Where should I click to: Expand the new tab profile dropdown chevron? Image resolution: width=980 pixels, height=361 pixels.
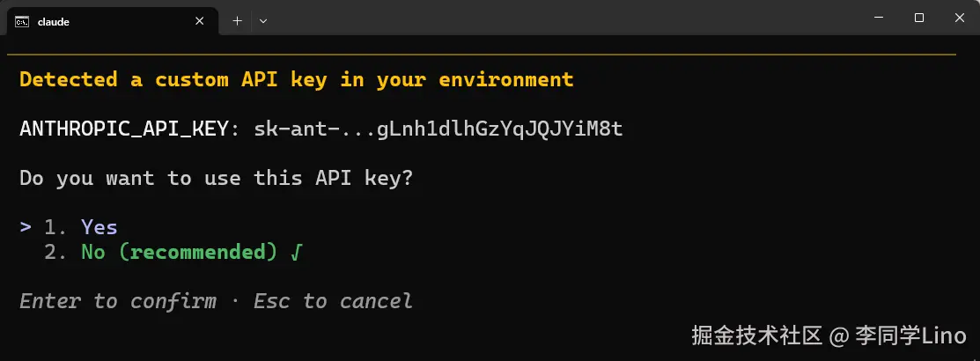[262, 20]
